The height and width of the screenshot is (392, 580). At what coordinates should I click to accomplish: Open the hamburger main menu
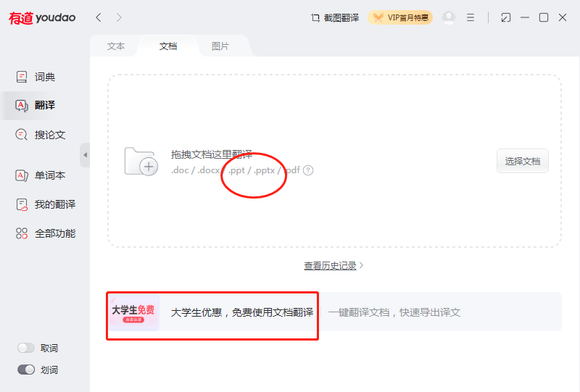[471, 17]
